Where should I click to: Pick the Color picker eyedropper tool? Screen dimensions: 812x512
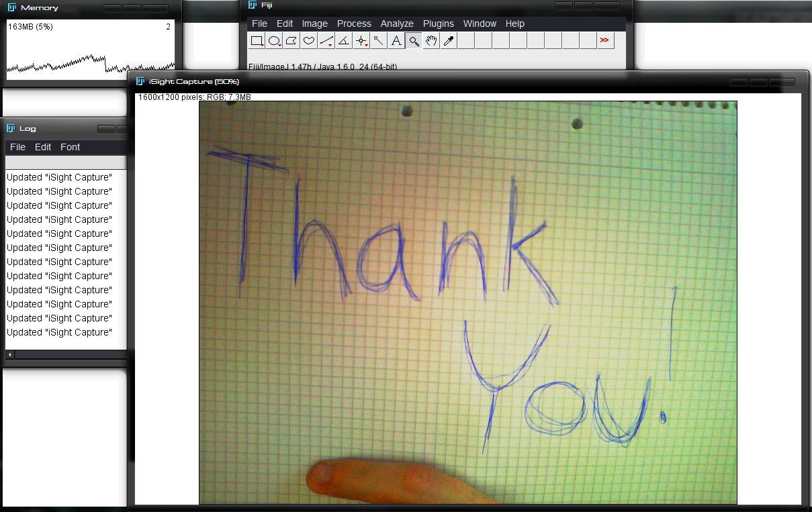tap(449, 41)
